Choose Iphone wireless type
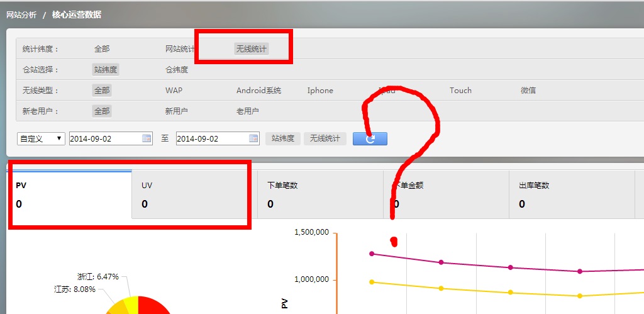Screen dimensions: 644x314 [x=320, y=91]
